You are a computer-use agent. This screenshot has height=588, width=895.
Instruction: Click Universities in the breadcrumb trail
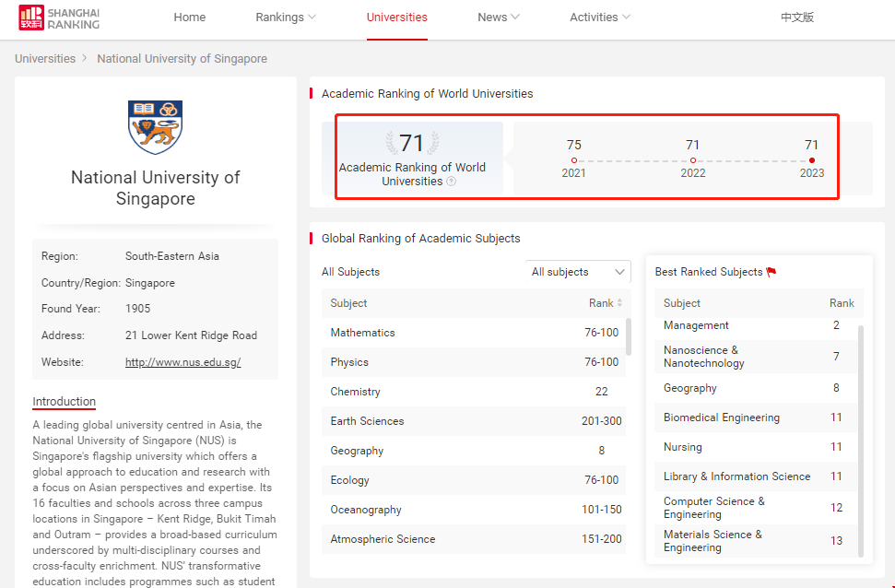(x=44, y=58)
